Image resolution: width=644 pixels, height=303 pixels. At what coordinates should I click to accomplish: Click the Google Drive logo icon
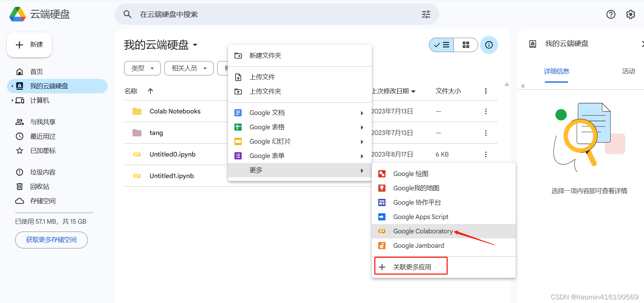point(18,14)
